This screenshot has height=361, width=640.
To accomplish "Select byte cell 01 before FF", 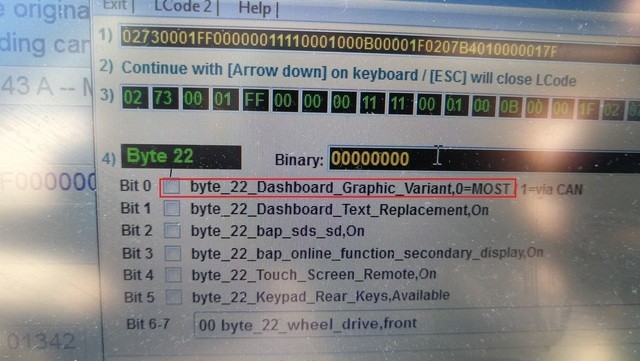I will [225, 99].
